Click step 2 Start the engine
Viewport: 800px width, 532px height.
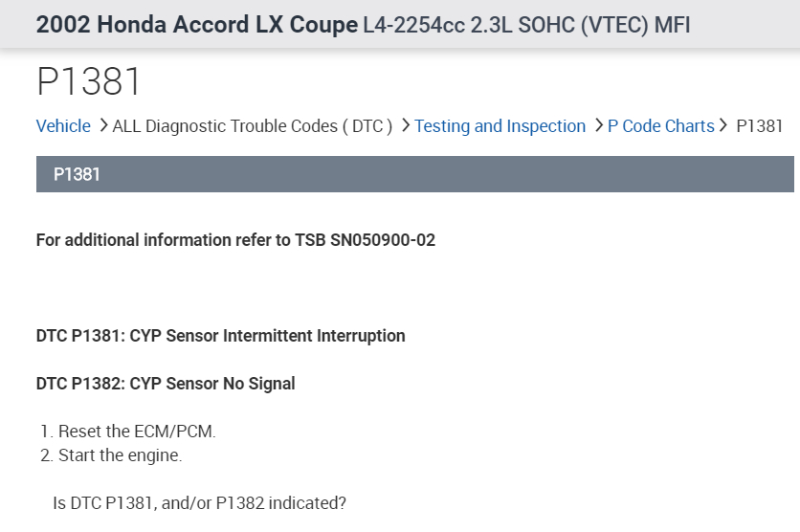pos(119,455)
